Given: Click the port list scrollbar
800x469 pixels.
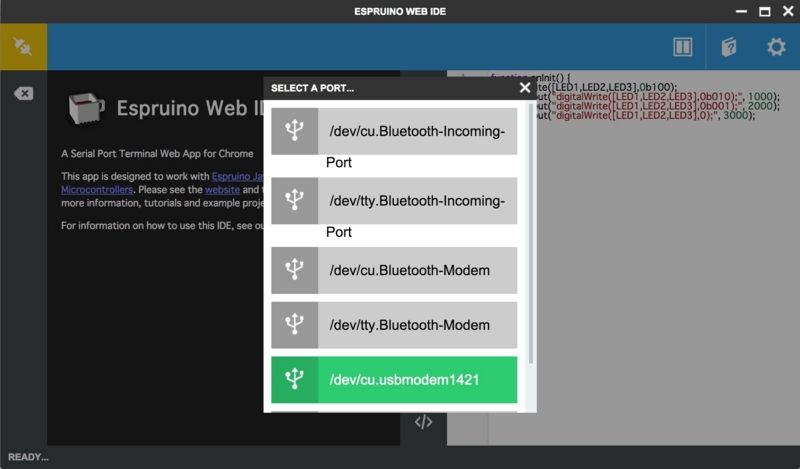Looking at the screenshot, I should [531, 234].
